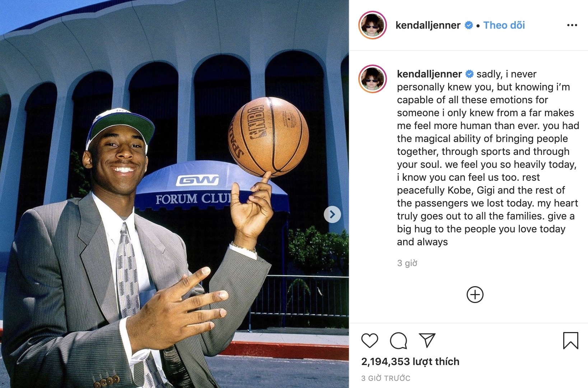View the 2,194,353 lượt thích likes list

coord(410,361)
